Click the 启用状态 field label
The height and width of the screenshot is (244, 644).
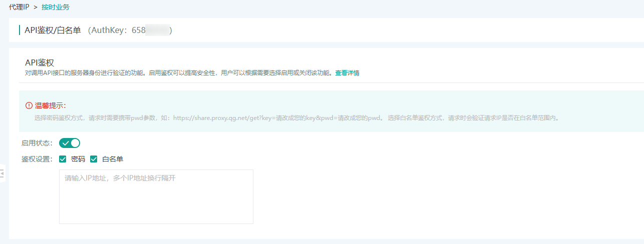point(37,143)
